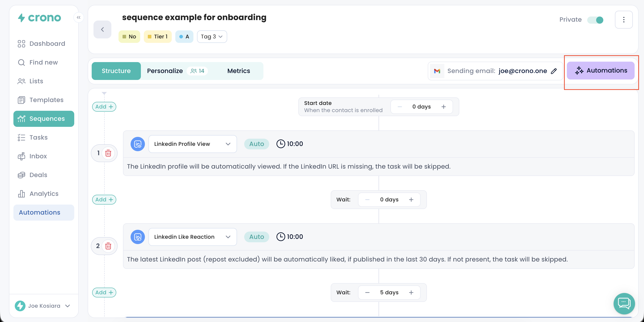Open the three-dot sequence options menu
Screen dimensions: 644x322
(623, 19)
